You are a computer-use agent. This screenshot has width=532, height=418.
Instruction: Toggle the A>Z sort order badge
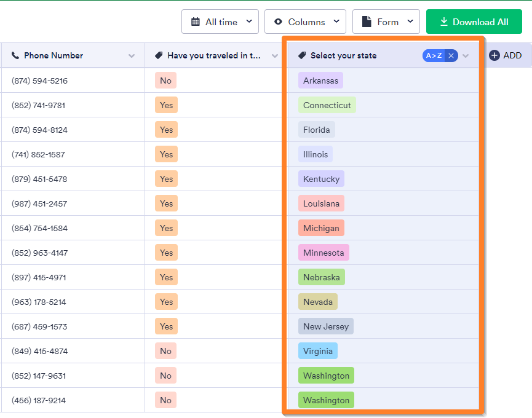coord(434,56)
